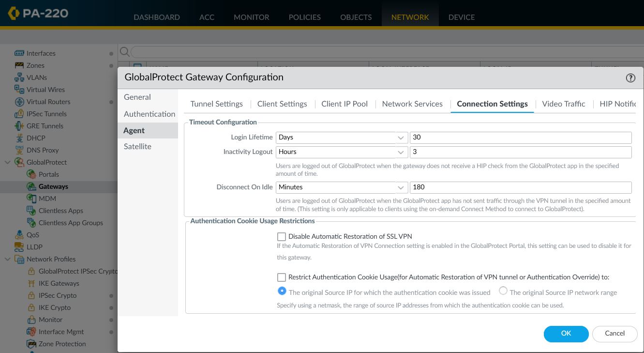The height and width of the screenshot is (353, 644).
Task: Click the help question mark icon
Action: pos(630,78)
